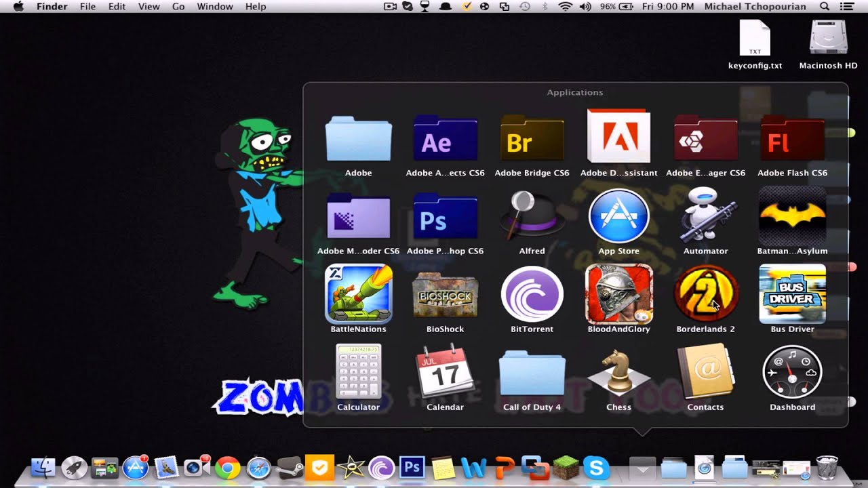Launch Adobe Download Assistant in the stack

(618, 136)
